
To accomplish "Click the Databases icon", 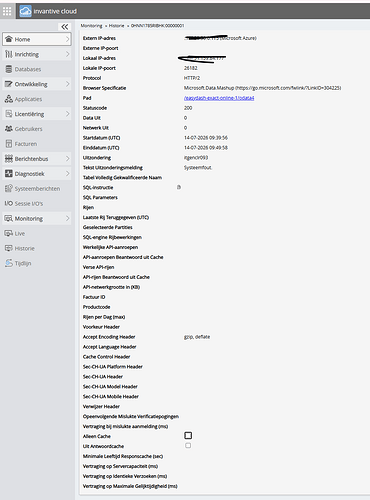I will tap(9, 69).
